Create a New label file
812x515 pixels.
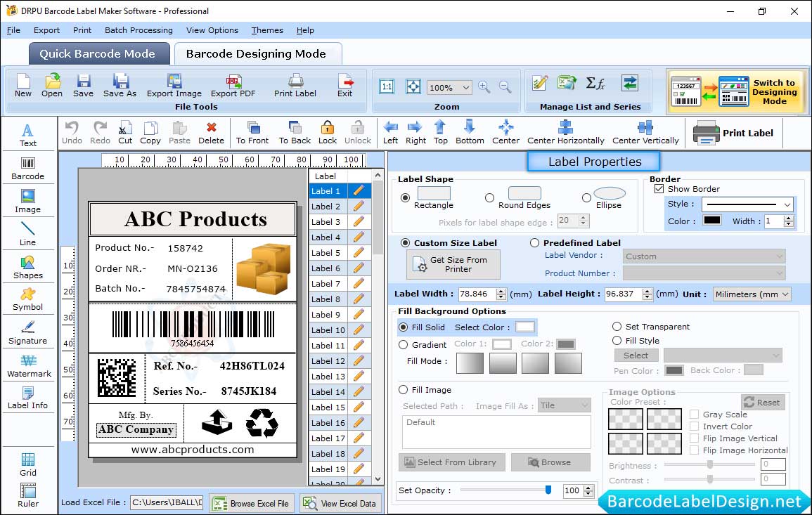point(23,86)
